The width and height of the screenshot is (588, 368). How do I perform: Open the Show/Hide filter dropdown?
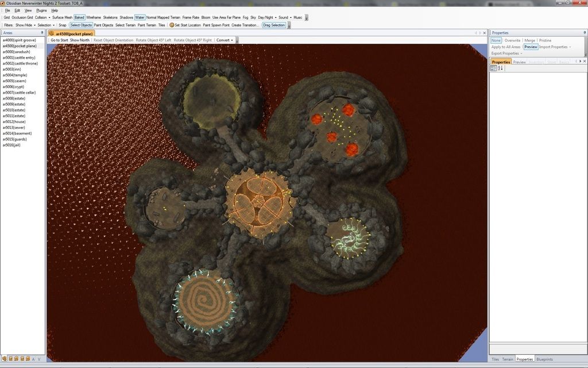coord(25,25)
